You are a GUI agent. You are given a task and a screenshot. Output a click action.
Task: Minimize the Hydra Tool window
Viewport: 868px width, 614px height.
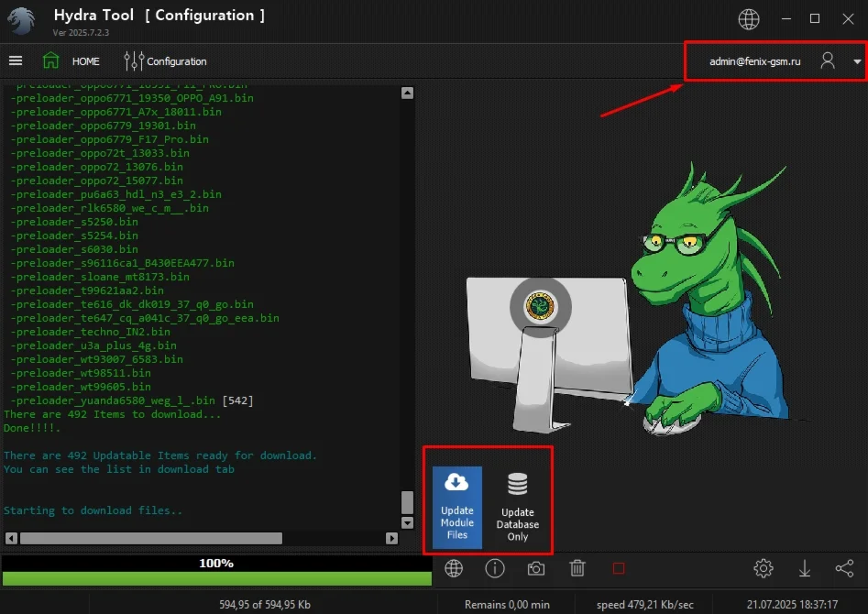coord(786,19)
